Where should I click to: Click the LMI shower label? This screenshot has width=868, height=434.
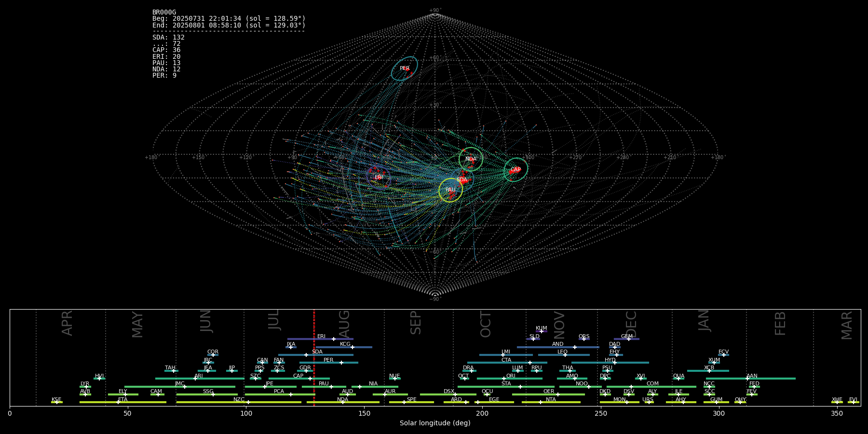point(506,352)
